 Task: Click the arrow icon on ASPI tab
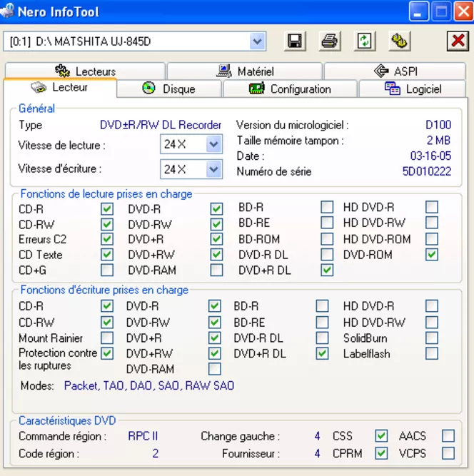[382, 71]
